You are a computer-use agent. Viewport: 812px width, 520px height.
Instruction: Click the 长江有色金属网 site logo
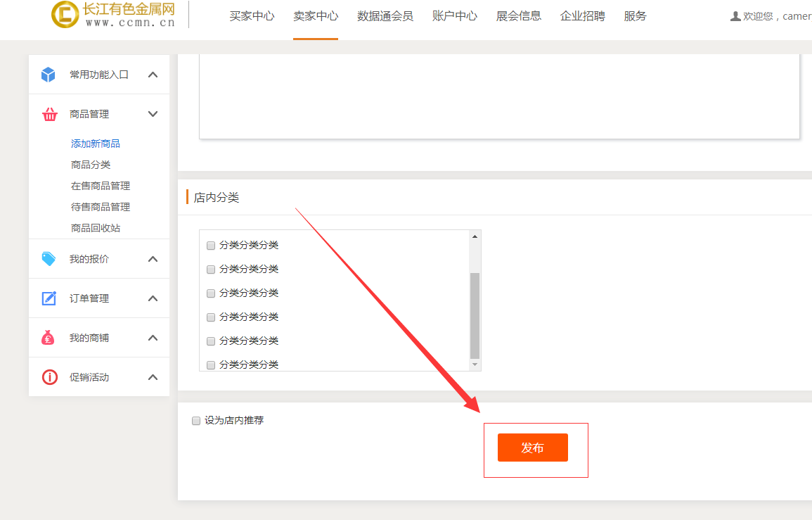(113, 15)
